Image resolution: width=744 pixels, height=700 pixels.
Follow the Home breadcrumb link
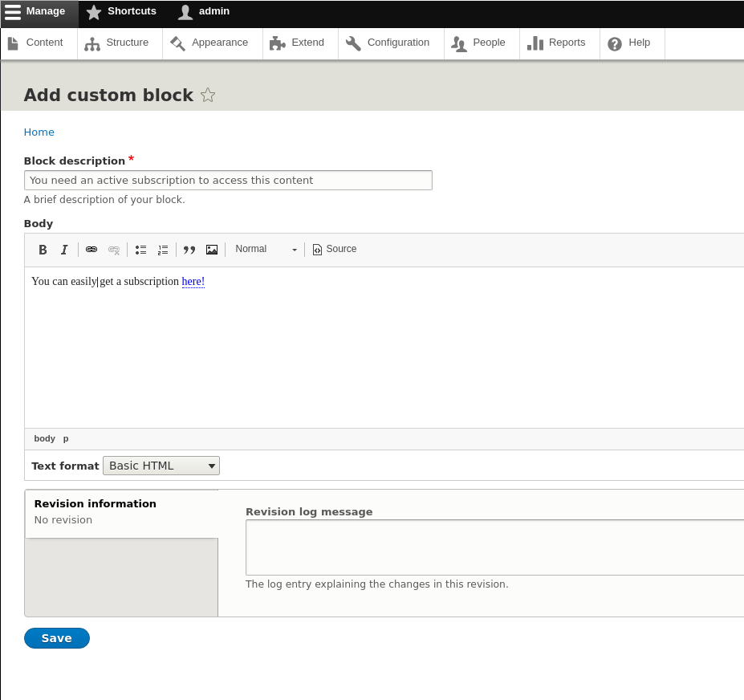[x=39, y=132]
